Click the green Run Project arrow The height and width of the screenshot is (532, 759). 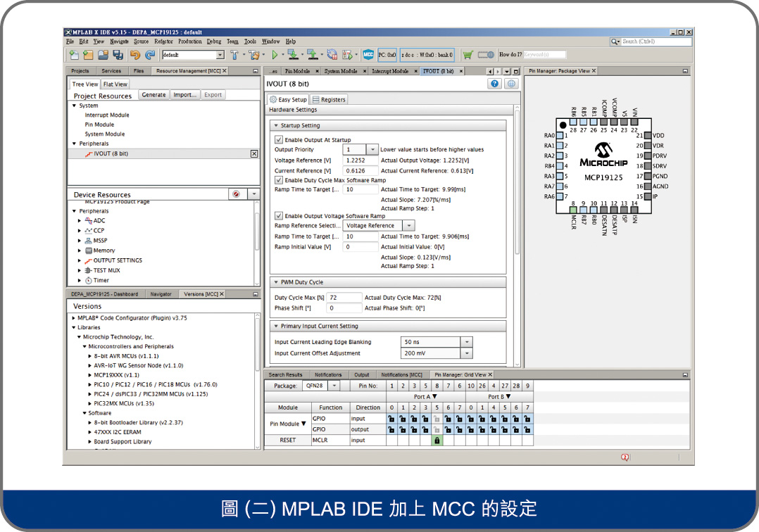coord(275,55)
